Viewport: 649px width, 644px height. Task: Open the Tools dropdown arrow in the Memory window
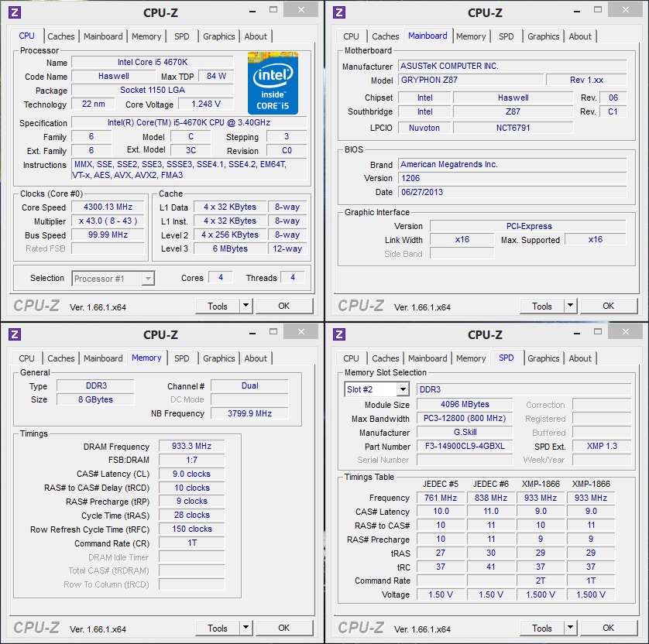(246, 628)
